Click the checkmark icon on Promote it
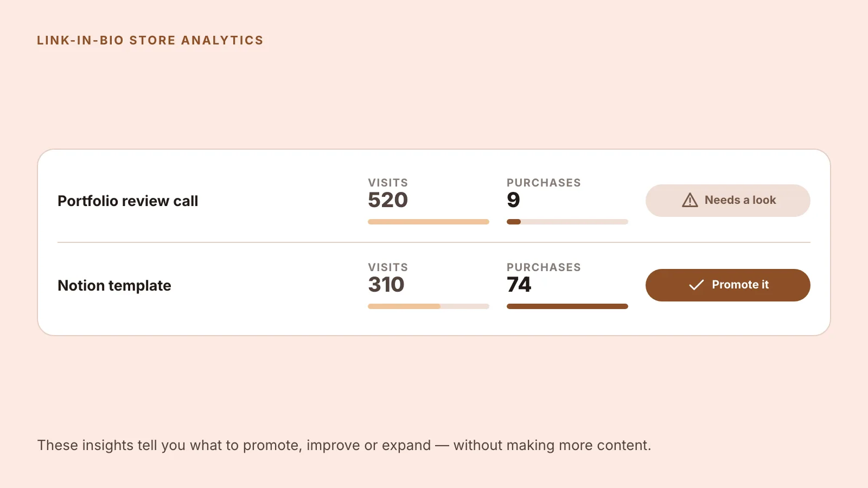Viewport: 868px width, 488px height. (x=696, y=285)
